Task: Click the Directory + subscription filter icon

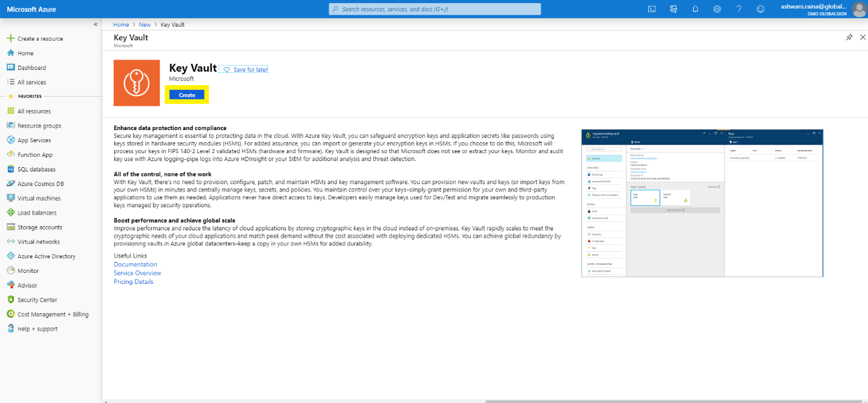Action: point(674,9)
